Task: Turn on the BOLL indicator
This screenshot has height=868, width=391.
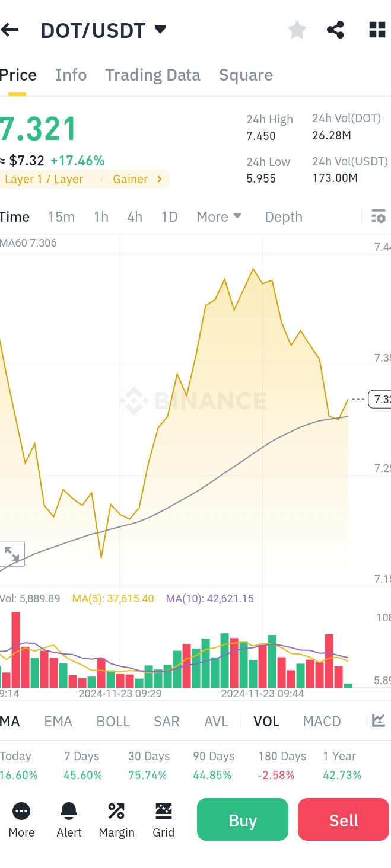Action: (113, 722)
